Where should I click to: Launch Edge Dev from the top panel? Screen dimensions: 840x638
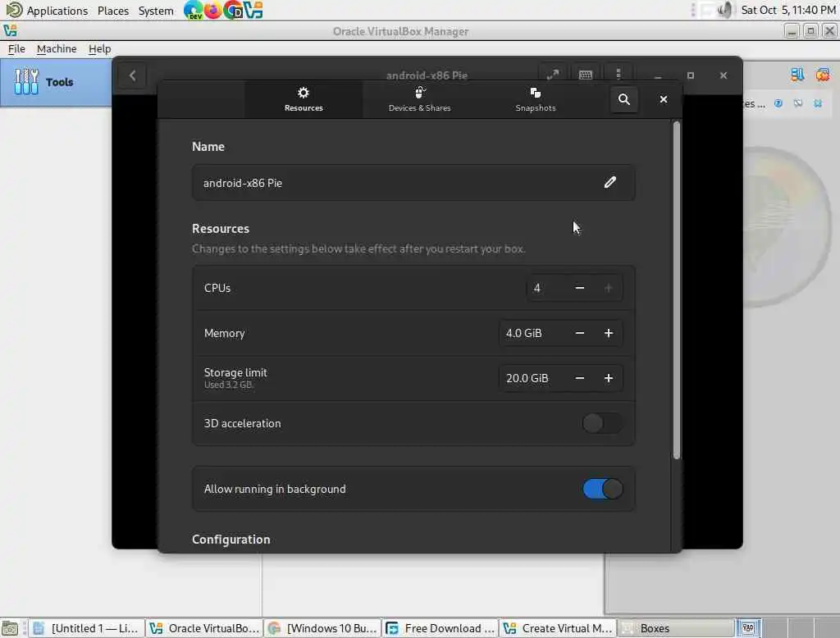point(193,10)
